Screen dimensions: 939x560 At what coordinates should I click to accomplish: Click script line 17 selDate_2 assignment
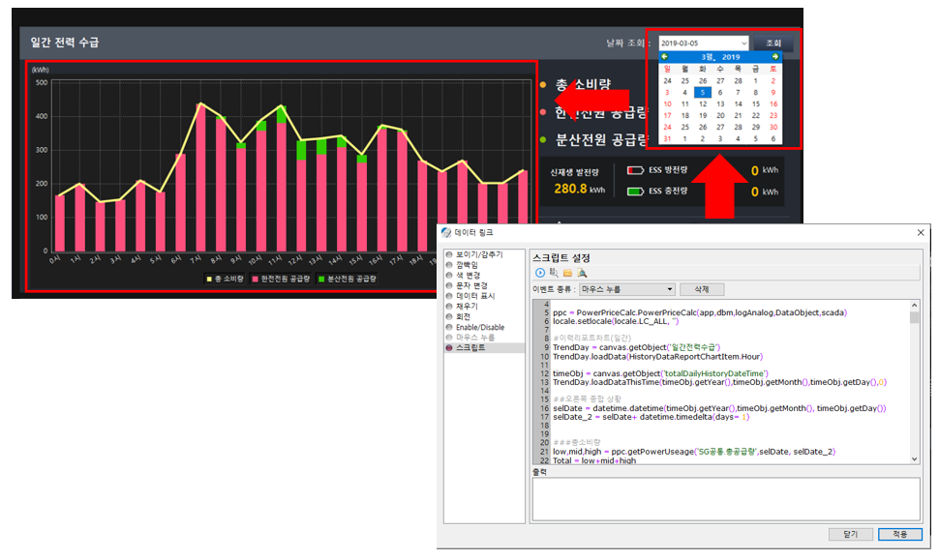(651, 417)
